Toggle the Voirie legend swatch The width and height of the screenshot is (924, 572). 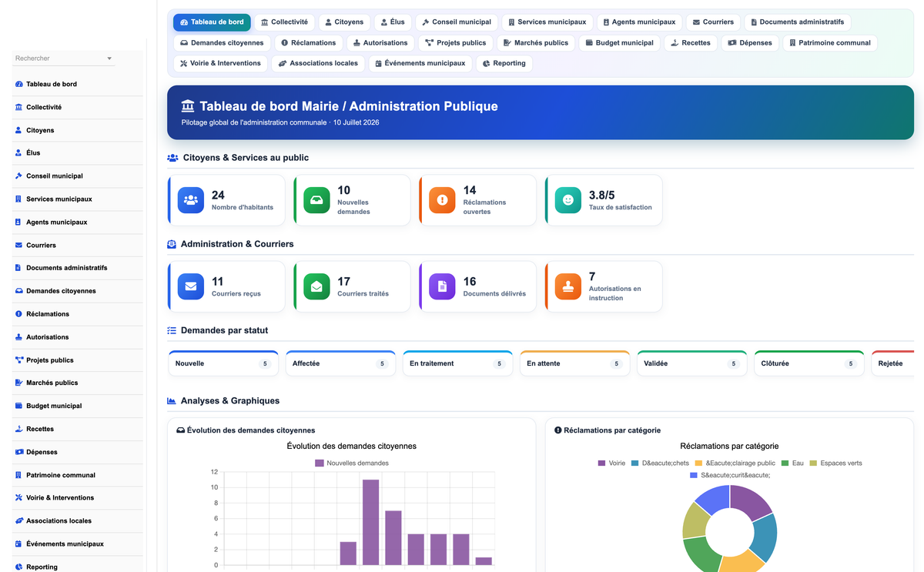click(x=601, y=463)
